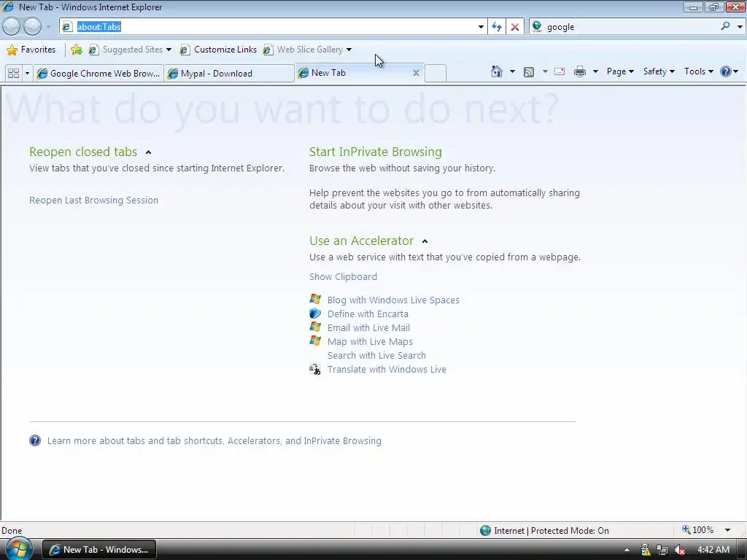Switch to Google Chrome Web Browser tab
This screenshot has width=747, height=560.
(x=98, y=74)
